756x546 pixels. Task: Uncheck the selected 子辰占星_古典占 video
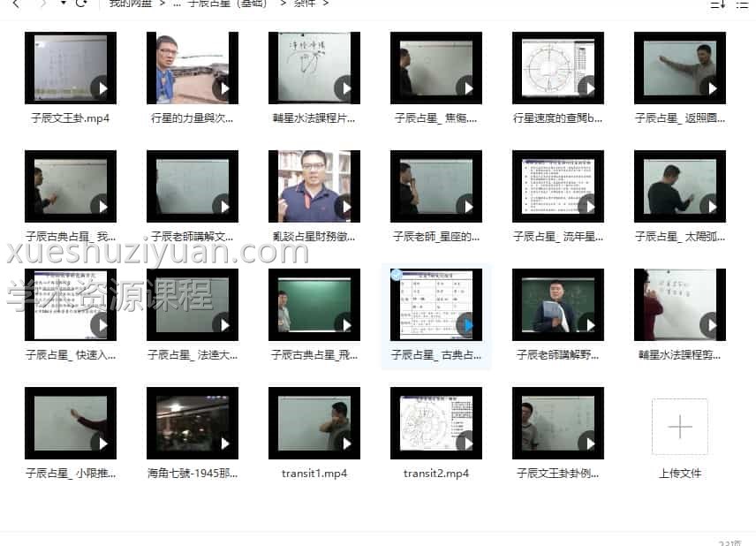(395, 275)
